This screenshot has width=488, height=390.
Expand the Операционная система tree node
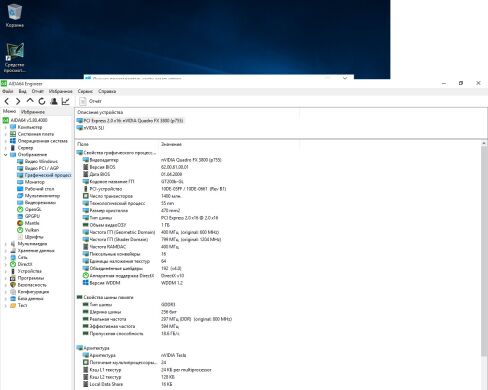(x=5, y=141)
